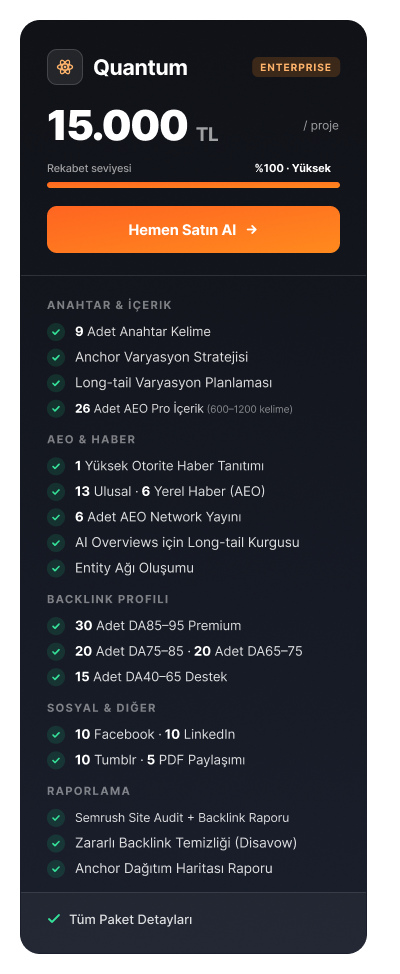Viewport: 400px width, 974px height.
Task: Click the check icon next to 30 Adet DA85–95 Premium
Action: pos(56,626)
